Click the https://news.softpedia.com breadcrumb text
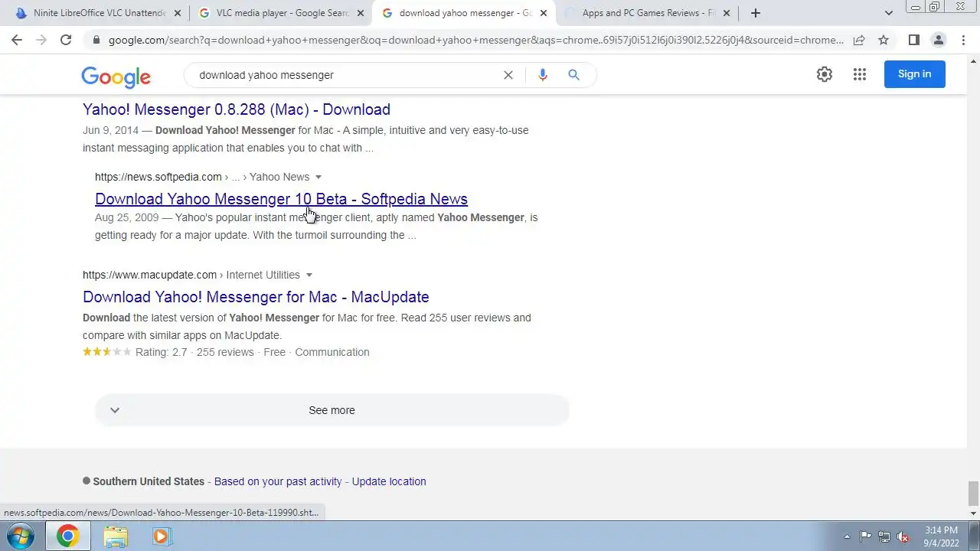The image size is (980, 551). [158, 177]
